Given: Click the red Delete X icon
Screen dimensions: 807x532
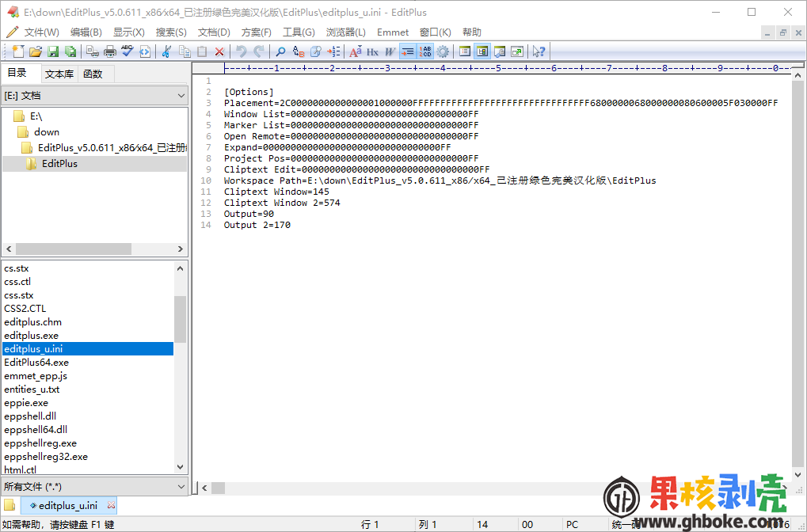Looking at the screenshot, I should tap(220, 51).
